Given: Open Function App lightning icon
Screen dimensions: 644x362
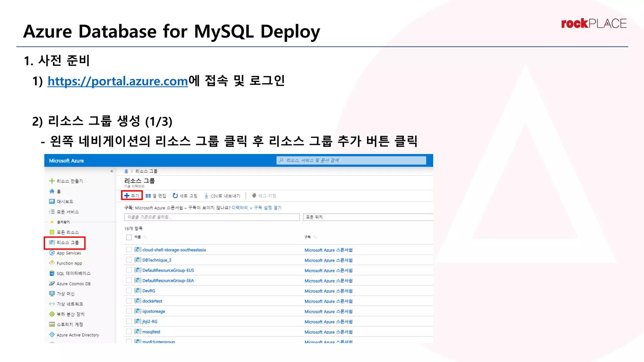Looking at the screenshot, I should coord(52,263).
